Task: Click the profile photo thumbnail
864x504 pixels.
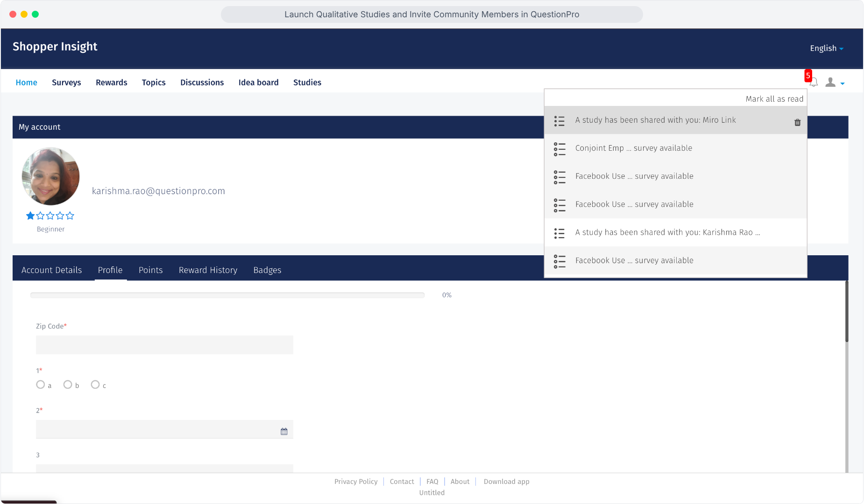Action: tap(50, 176)
